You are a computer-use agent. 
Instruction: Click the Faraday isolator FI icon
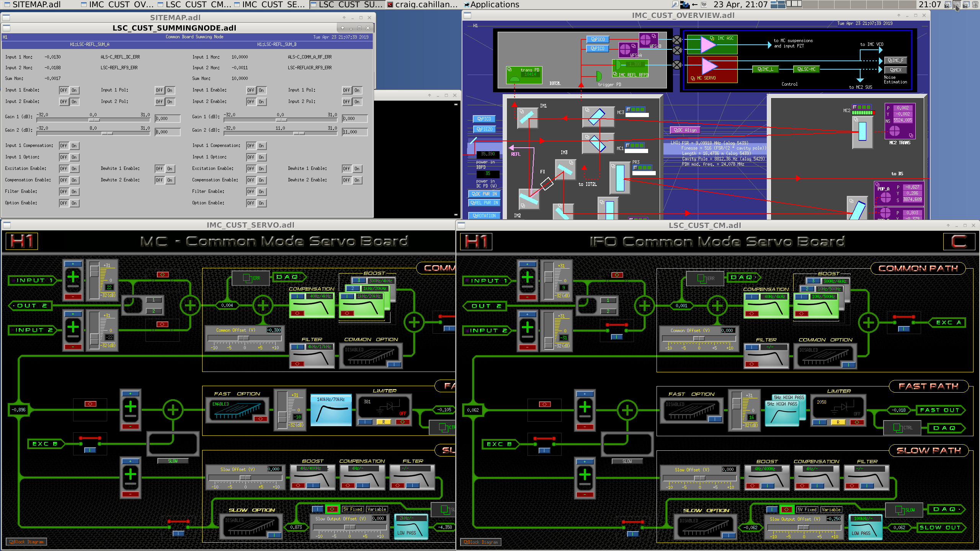point(547,184)
